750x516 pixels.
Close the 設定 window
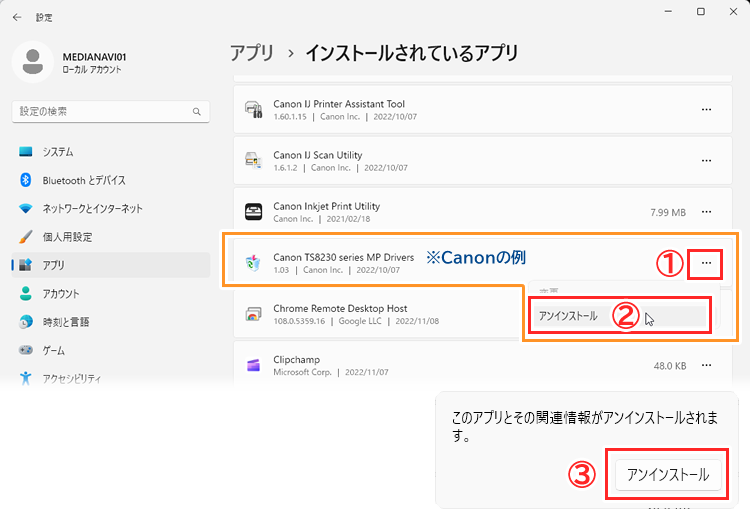click(733, 11)
